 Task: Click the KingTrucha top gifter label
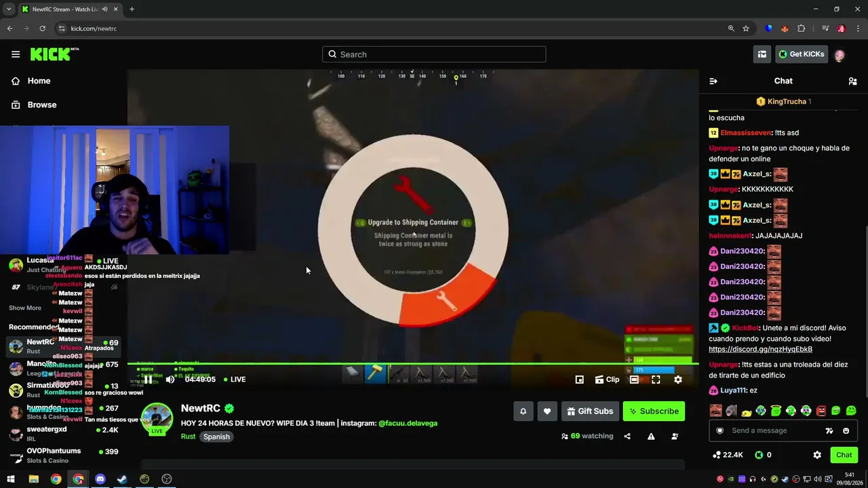tap(784, 102)
